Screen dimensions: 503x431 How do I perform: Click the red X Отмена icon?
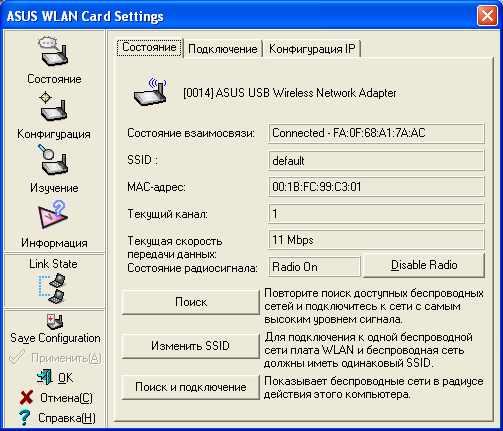click(x=26, y=397)
